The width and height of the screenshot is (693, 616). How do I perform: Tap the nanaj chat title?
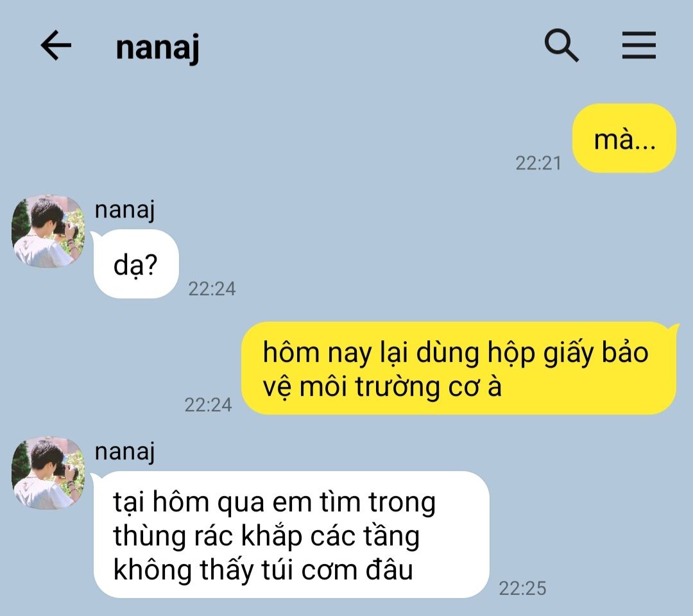157,47
